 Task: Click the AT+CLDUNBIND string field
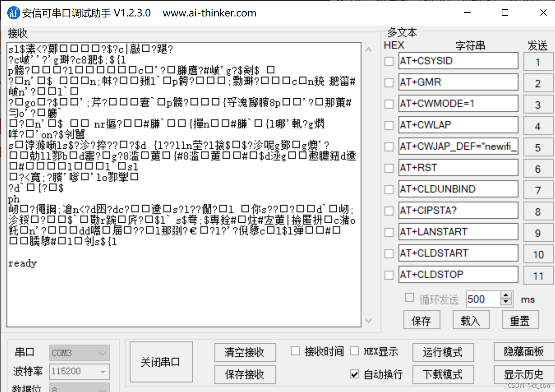[458, 189]
